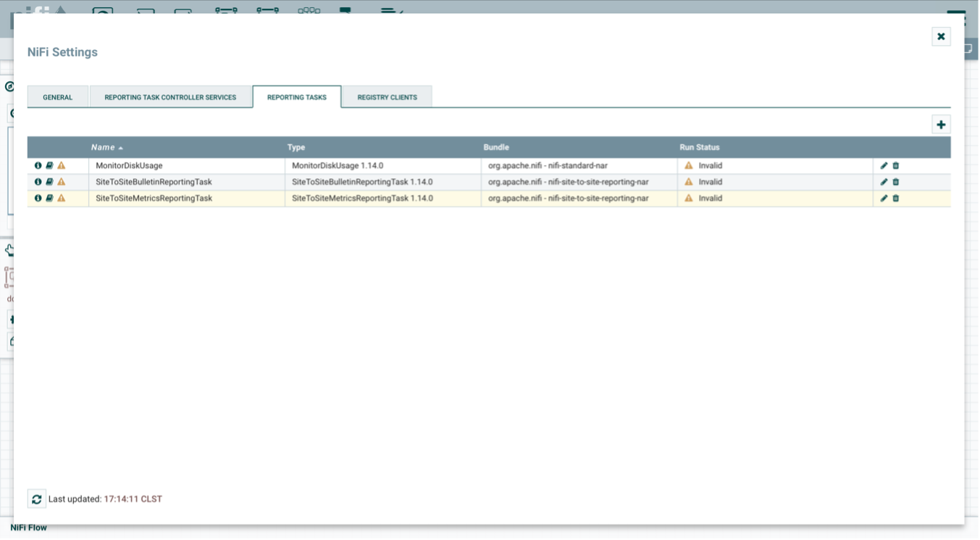Click the NiFi Settings dialog title
Image resolution: width=980 pixels, height=540 pixels.
62,52
